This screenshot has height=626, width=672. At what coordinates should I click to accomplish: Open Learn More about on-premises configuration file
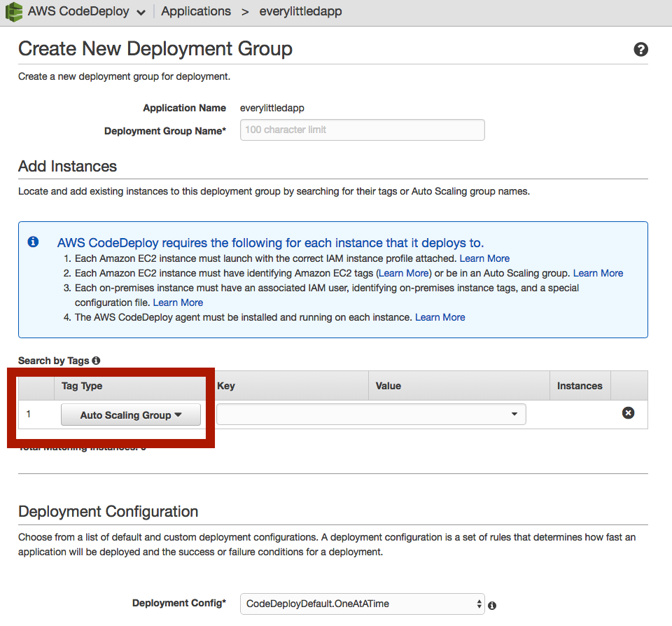pyautogui.click(x=178, y=302)
